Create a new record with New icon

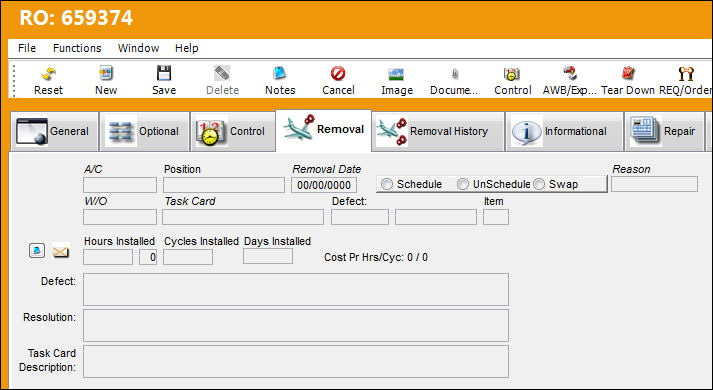click(x=106, y=73)
